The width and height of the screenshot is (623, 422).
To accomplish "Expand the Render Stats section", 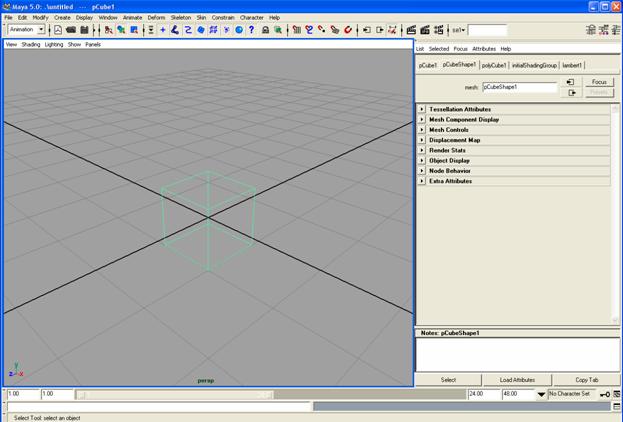I will click(422, 150).
